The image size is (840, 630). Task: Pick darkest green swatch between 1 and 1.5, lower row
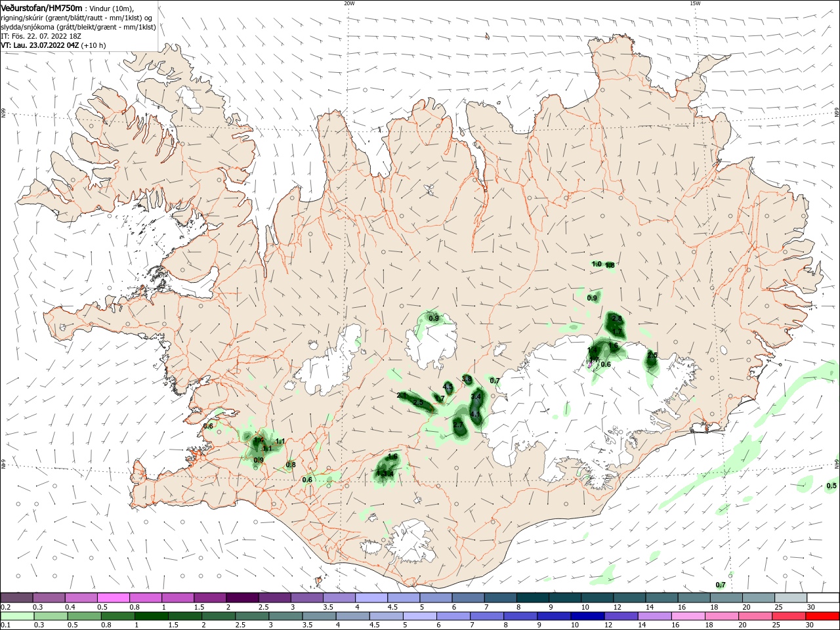(x=152, y=616)
